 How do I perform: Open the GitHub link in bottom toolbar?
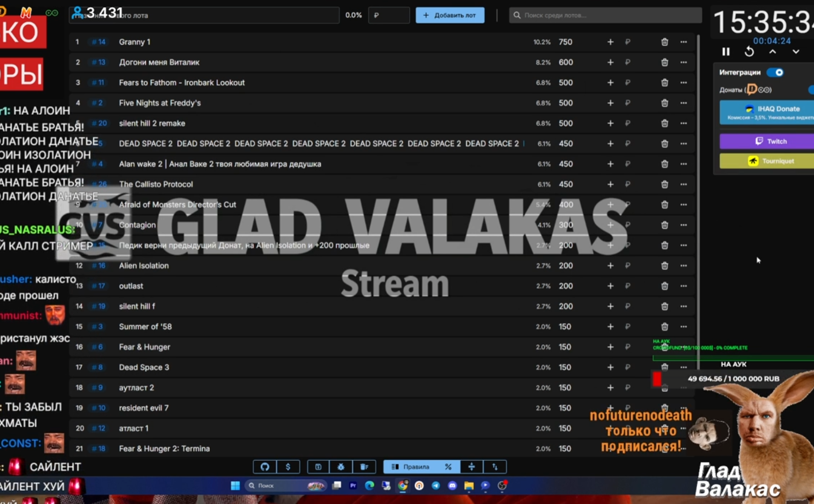[265, 467]
